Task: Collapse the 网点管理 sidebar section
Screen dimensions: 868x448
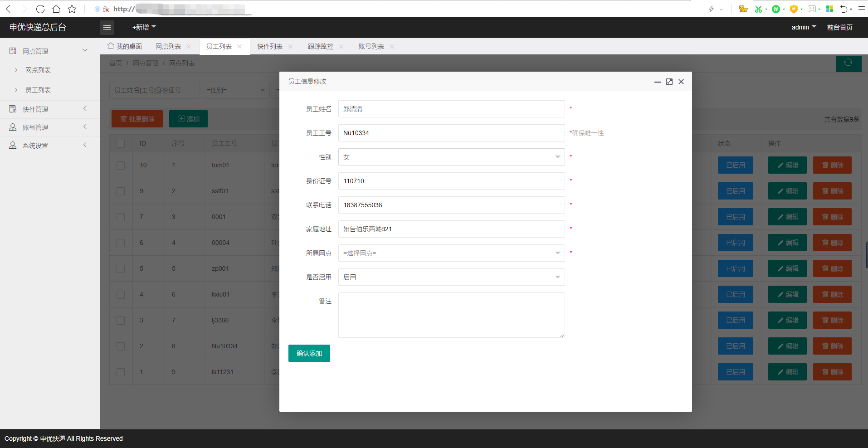Action: pyautogui.click(x=85, y=50)
